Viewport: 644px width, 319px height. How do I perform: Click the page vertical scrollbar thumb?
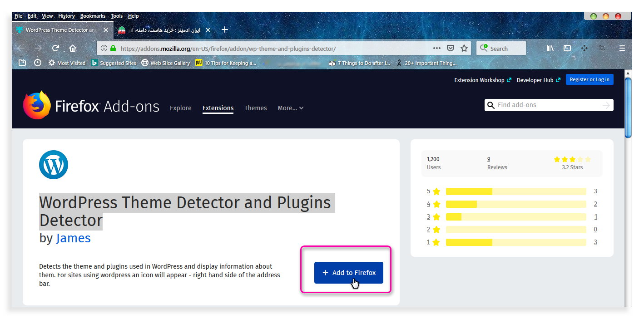click(628, 107)
